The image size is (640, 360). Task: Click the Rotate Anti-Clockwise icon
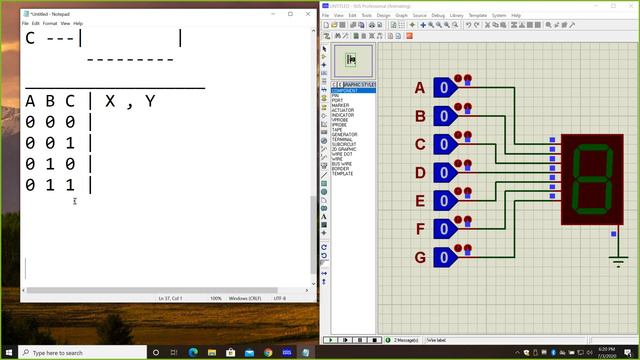coord(324,256)
